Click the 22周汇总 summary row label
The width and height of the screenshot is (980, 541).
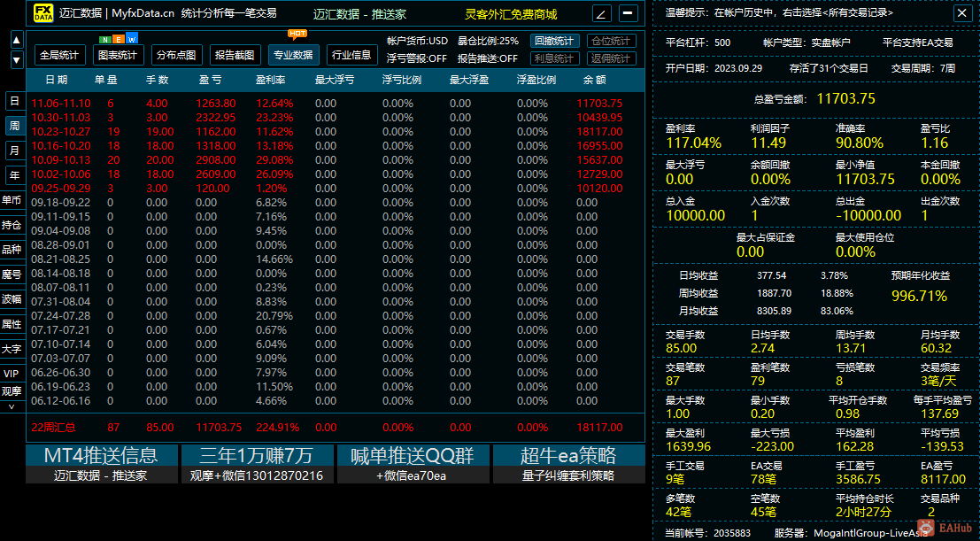[53, 428]
